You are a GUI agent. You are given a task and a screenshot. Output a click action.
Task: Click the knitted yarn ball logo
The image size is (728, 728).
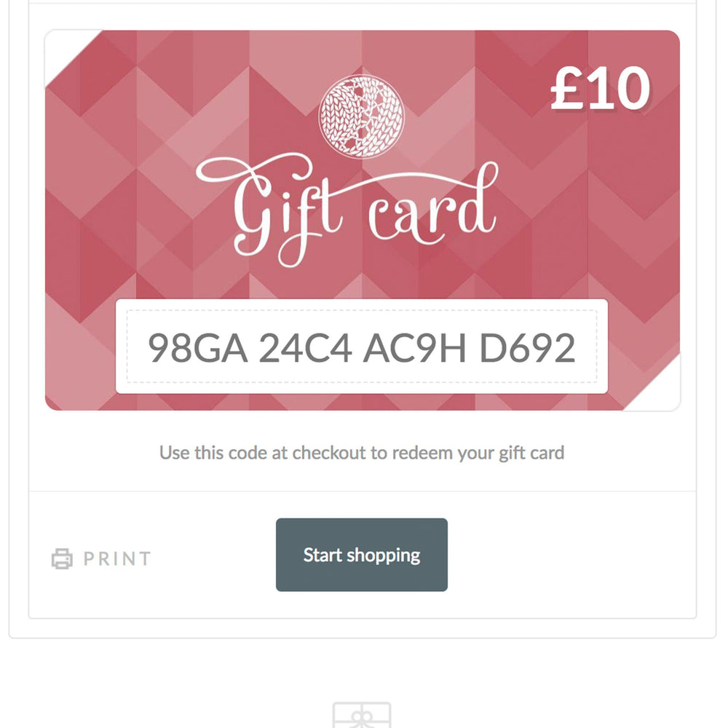[361, 116]
